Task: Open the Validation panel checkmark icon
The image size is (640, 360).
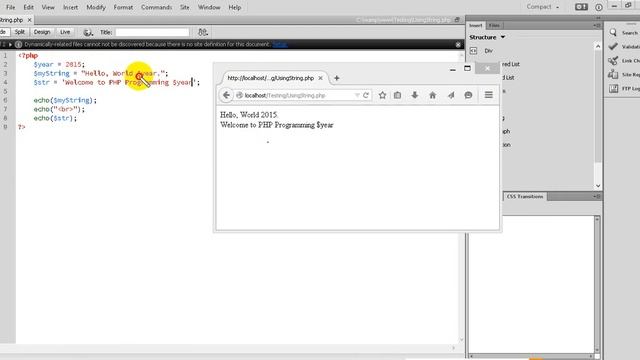Action: point(613,47)
